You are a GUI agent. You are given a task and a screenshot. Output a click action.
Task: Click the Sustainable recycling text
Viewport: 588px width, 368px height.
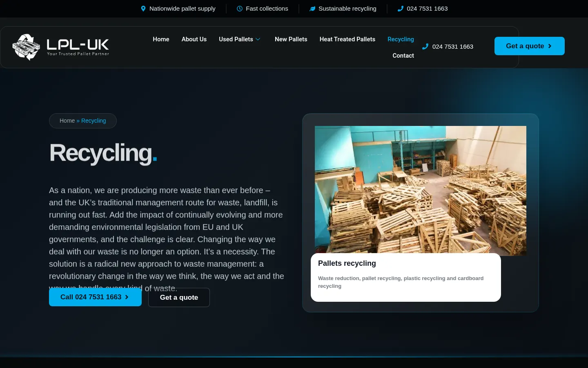(347, 9)
